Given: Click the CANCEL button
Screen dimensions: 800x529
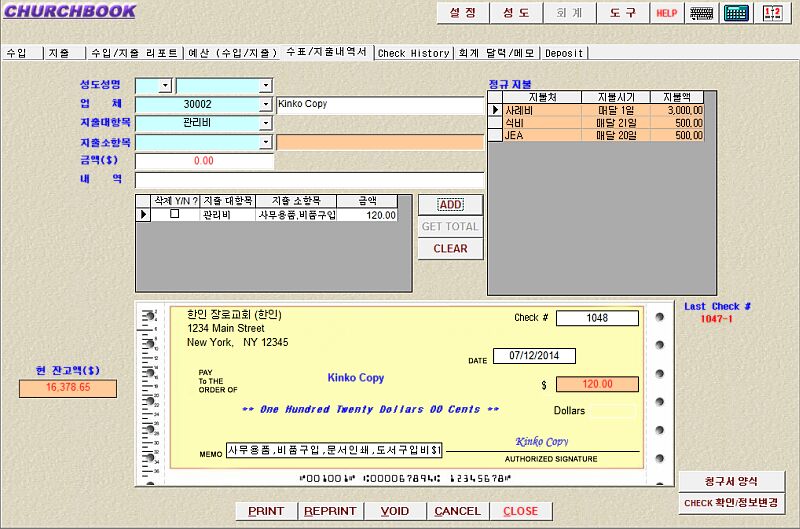Looking at the screenshot, I should click(x=457, y=511).
